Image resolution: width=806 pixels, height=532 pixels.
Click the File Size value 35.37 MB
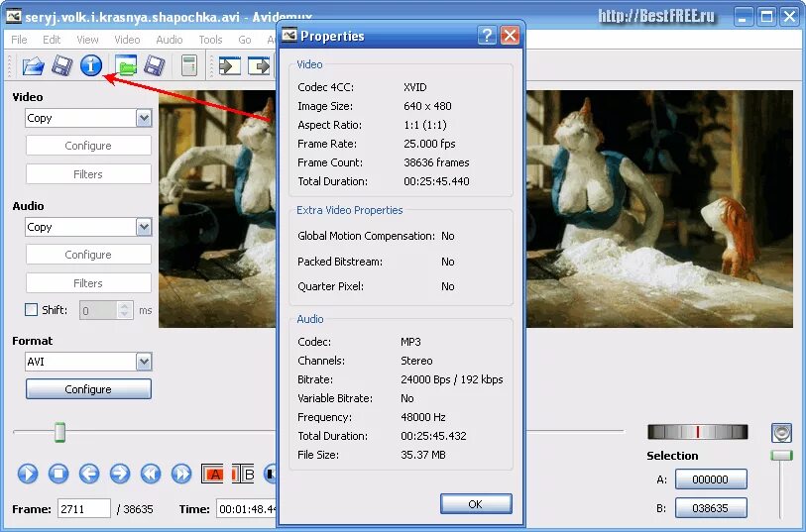tap(423, 455)
